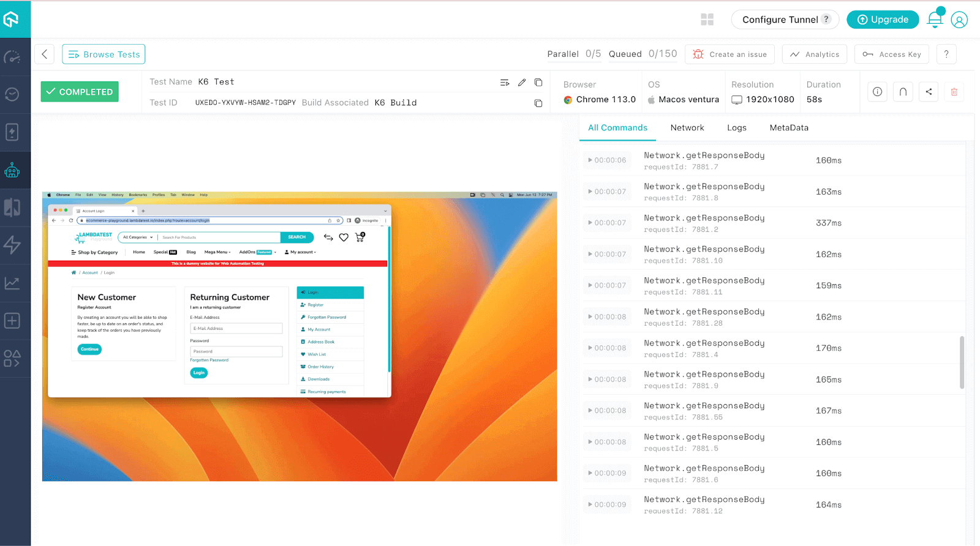Open the real device lightning sidebar icon
The image size is (980, 546).
coord(12,132)
